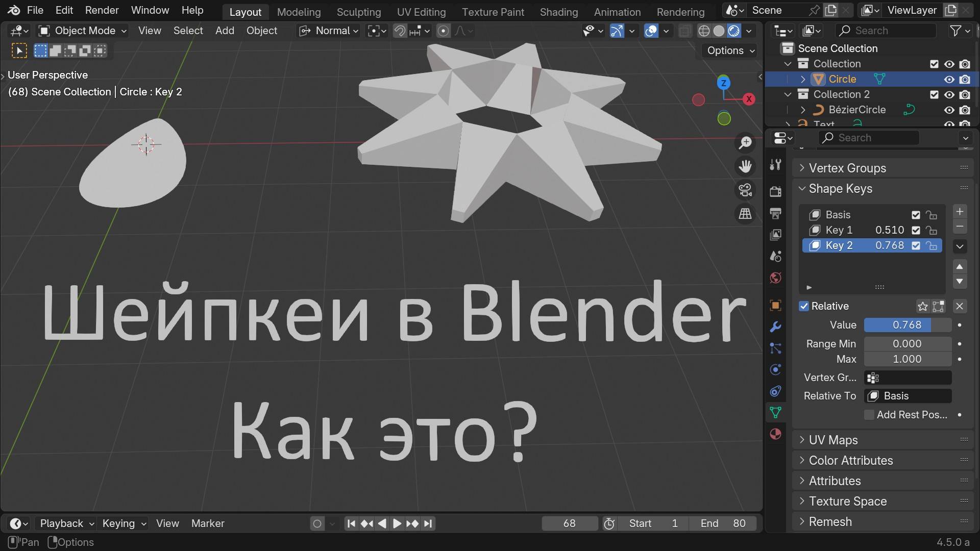This screenshot has width=980, height=551.
Task: Activate the viewport Zoom tool
Action: tap(745, 143)
